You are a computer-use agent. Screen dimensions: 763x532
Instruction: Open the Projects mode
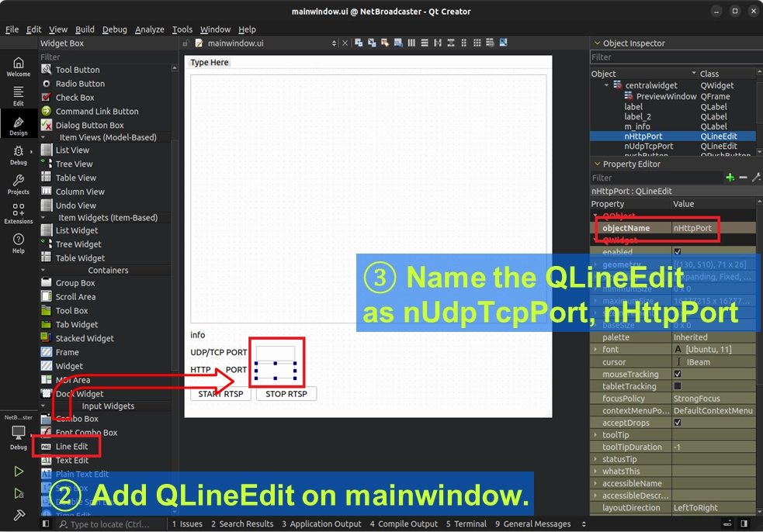[19, 185]
